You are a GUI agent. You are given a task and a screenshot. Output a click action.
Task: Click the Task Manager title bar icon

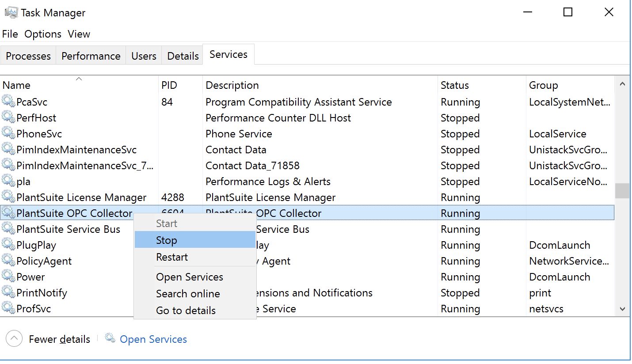click(x=11, y=13)
